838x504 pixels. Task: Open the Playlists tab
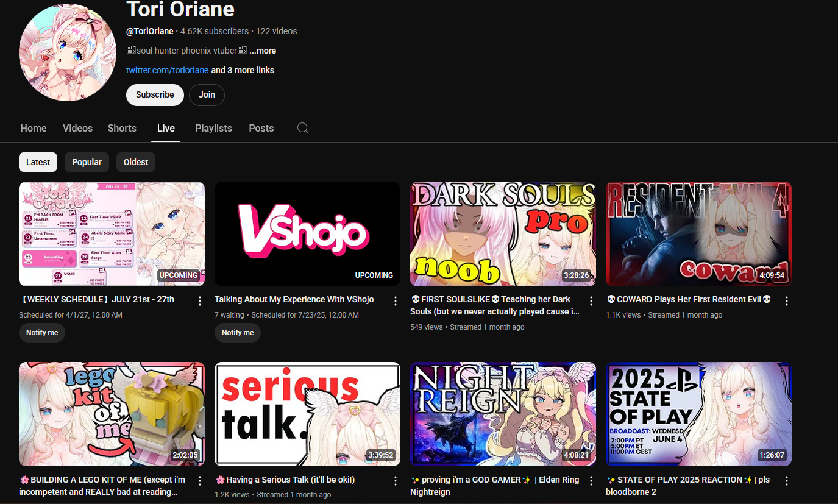click(x=213, y=128)
